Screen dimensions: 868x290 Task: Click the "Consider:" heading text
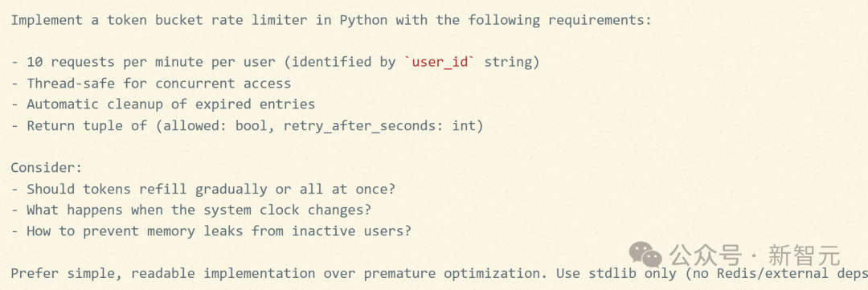(47, 168)
